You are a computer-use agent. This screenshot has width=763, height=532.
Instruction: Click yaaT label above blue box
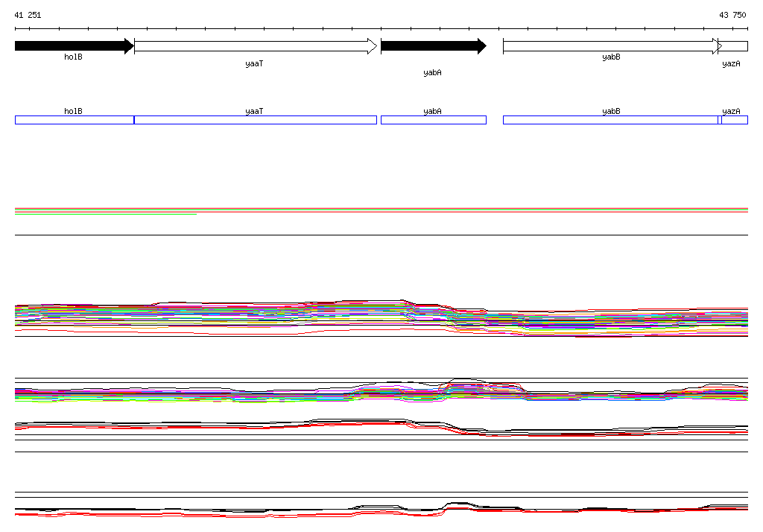255,112
